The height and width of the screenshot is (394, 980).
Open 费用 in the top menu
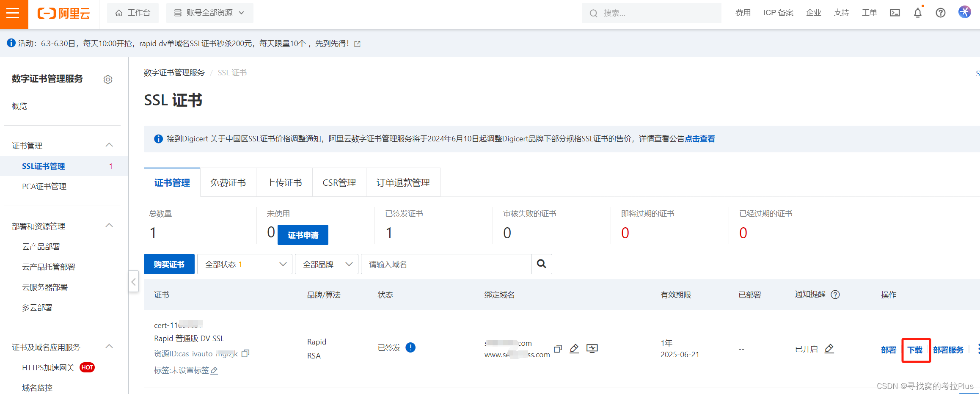(743, 13)
